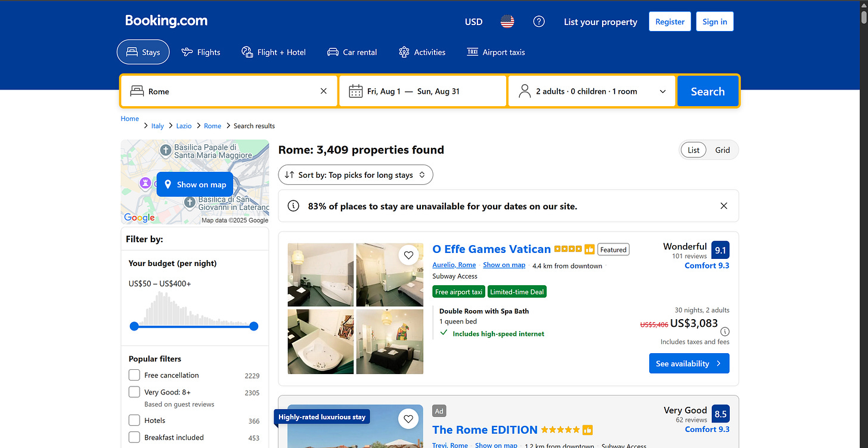Viewport: 868px width, 448px height.
Task: Click the sort arrows icon in Sort by
Action: pyautogui.click(x=289, y=175)
